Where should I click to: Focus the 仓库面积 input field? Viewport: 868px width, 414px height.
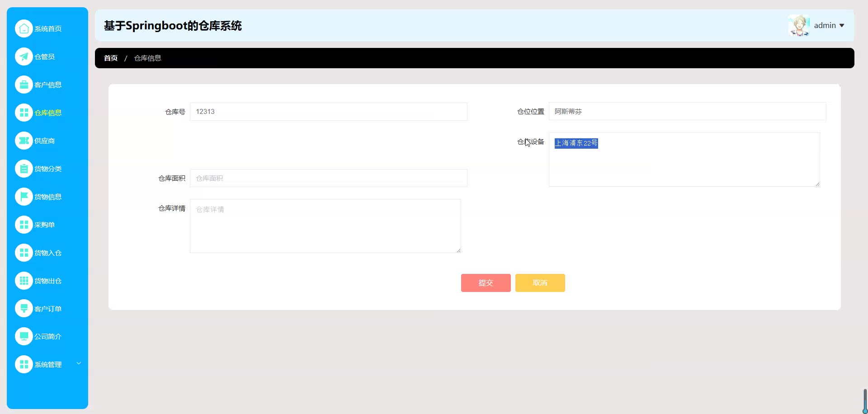click(x=329, y=178)
